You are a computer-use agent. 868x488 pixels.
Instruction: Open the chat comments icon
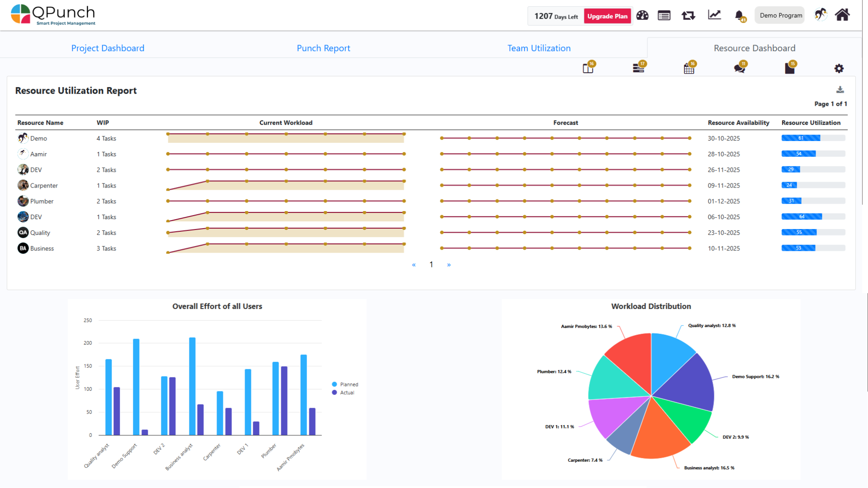tap(739, 69)
